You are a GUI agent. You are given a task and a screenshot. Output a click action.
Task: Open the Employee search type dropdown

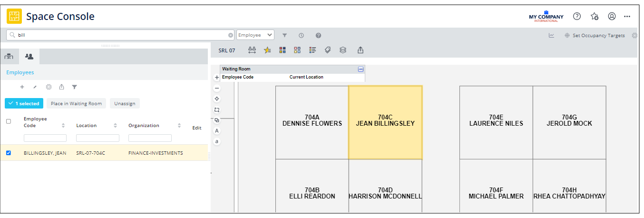pos(255,35)
